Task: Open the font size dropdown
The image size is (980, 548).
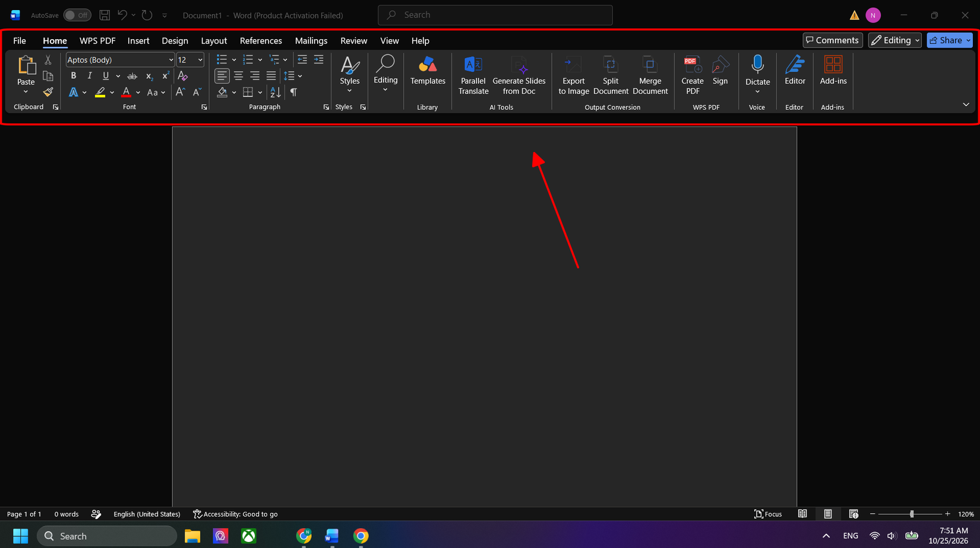Action: (x=200, y=60)
